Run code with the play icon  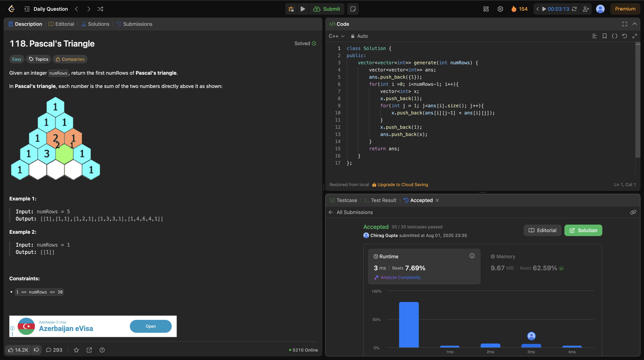(303, 9)
